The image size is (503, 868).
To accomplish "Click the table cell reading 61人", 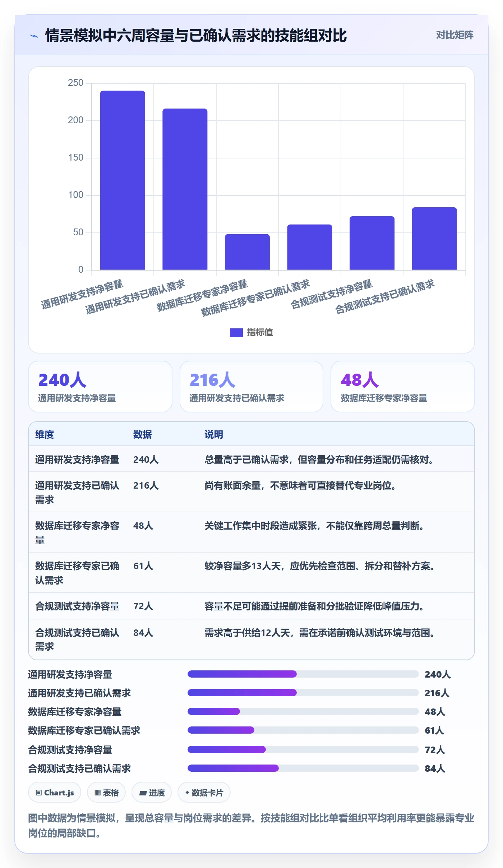I will click(x=143, y=566).
